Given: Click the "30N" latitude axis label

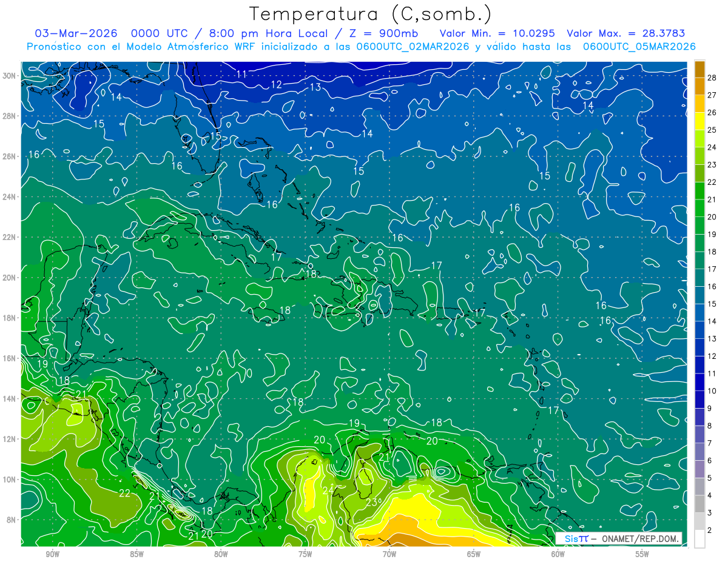Looking at the screenshot, I should point(10,75).
